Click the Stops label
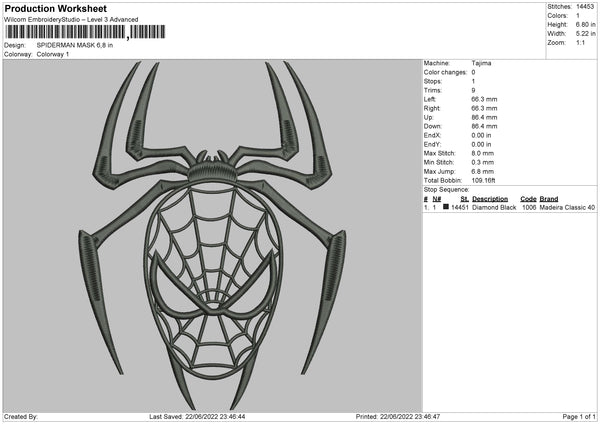Screen dimensions: 600x424 (433, 81)
